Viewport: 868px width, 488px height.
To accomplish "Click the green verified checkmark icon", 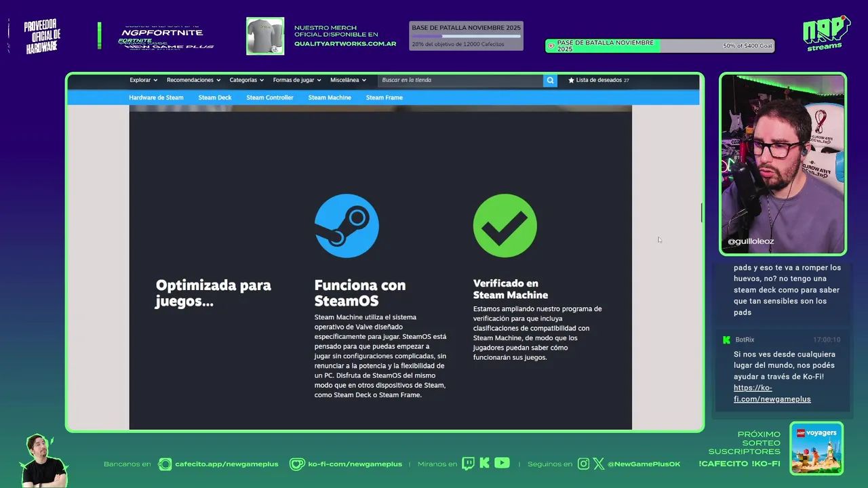I will click(505, 226).
